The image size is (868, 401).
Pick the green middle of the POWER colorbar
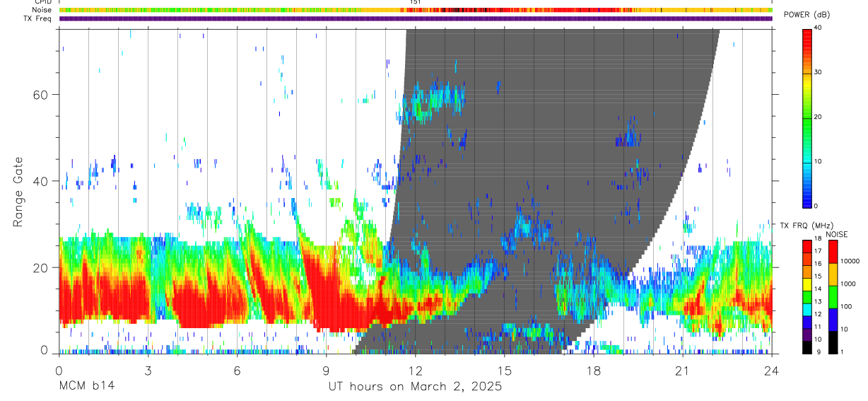point(807,117)
